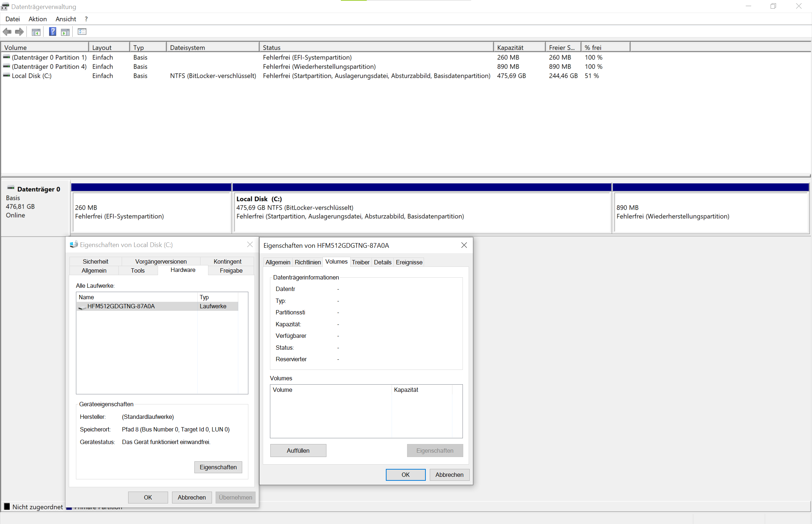The height and width of the screenshot is (524, 812).
Task: Click the settings checklist toolbar icon
Action: point(82,32)
